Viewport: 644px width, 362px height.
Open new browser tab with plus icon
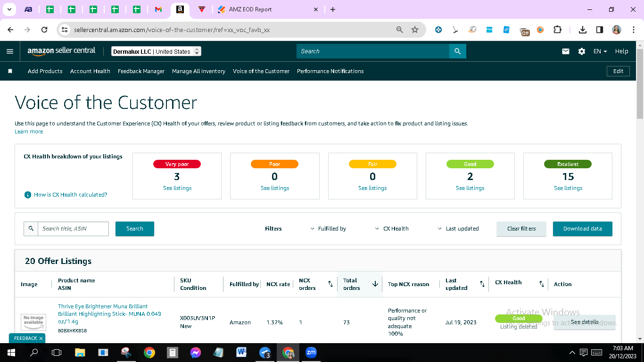pyautogui.click(x=333, y=9)
